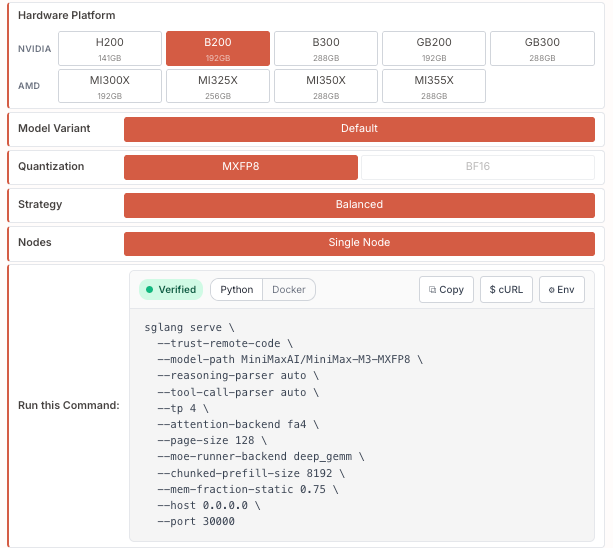613x548 pixels.
Task: Click the '--port 30000' line
Action: [x=196, y=521]
